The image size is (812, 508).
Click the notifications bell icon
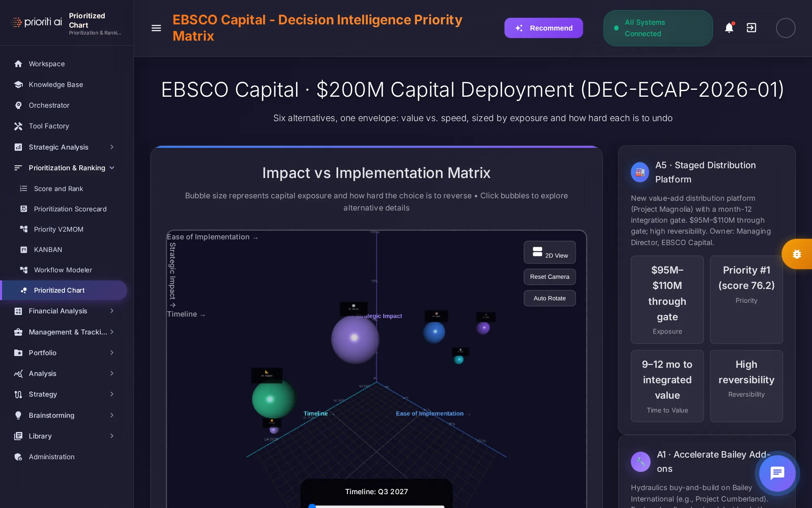(x=729, y=28)
